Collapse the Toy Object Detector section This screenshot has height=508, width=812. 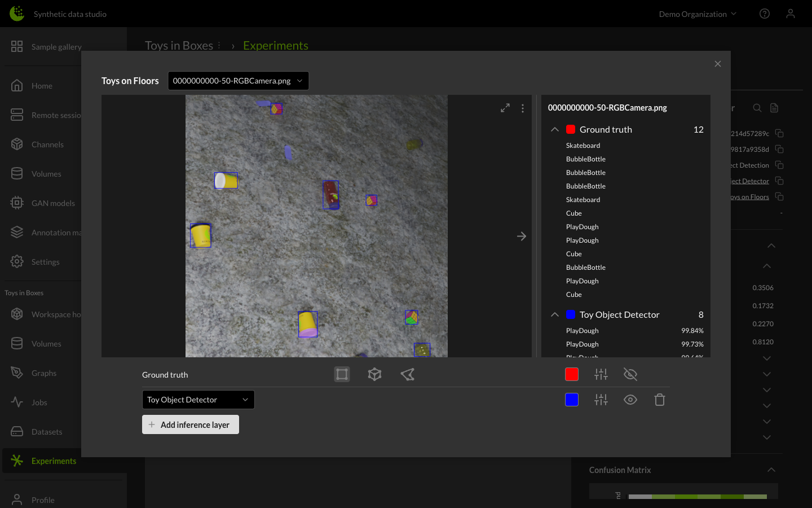click(554, 314)
